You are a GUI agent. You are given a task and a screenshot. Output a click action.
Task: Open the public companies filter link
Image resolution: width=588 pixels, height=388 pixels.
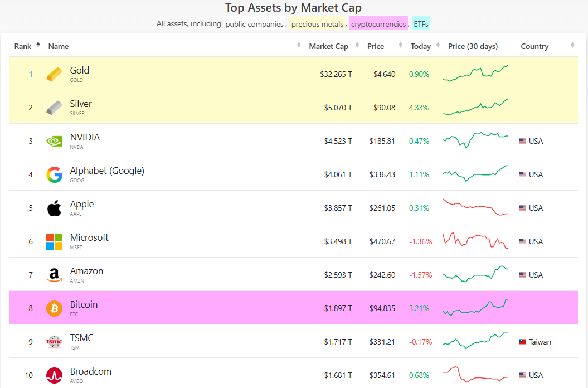tap(254, 24)
